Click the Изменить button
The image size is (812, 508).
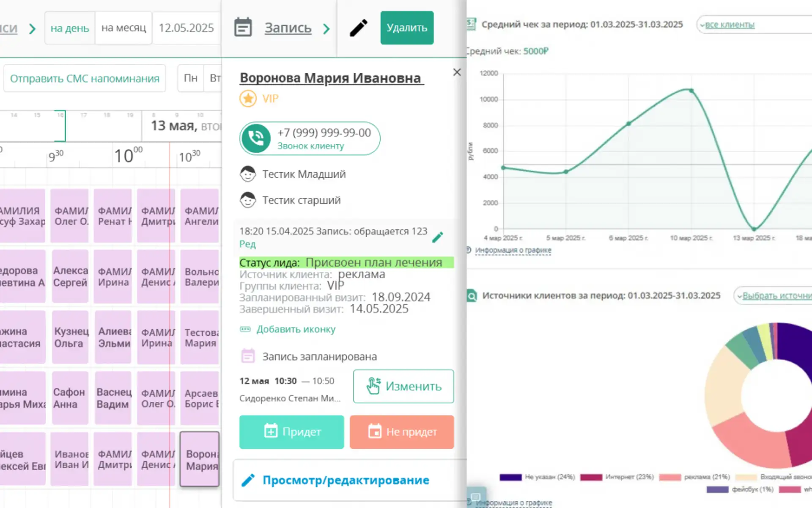pos(403,386)
